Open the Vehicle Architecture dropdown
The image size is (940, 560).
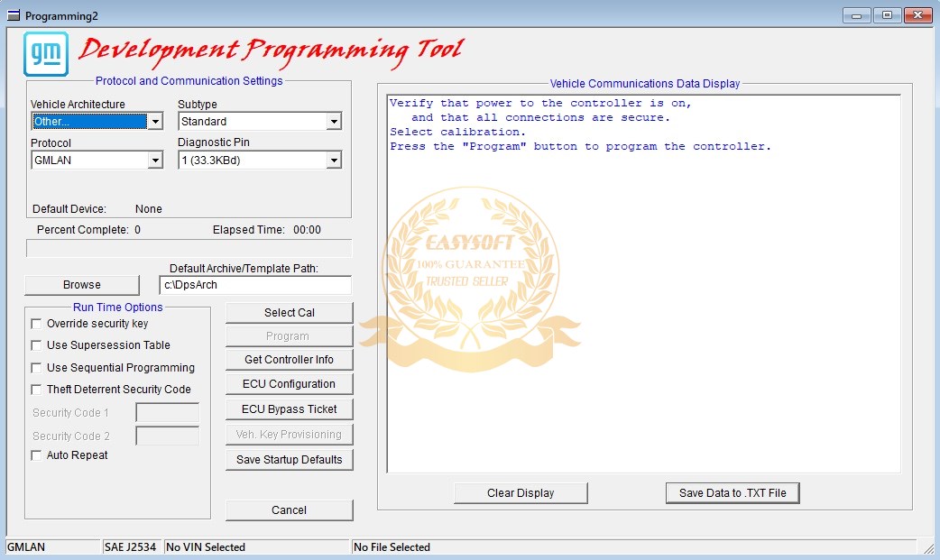click(155, 122)
